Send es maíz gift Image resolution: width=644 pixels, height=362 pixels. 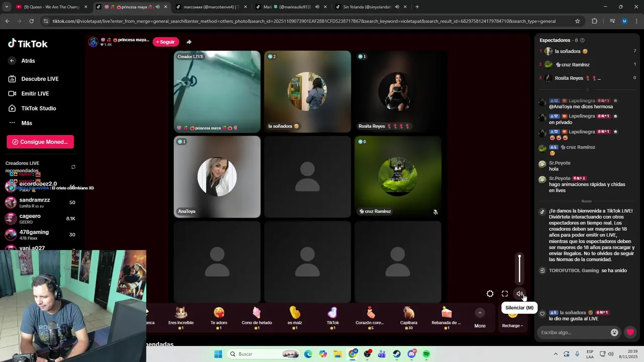(295, 317)
